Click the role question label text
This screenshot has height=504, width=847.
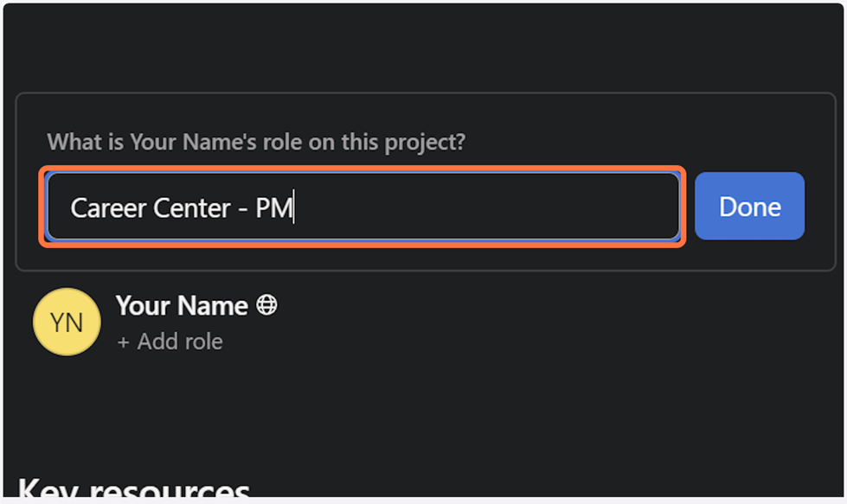pos(256,142)
